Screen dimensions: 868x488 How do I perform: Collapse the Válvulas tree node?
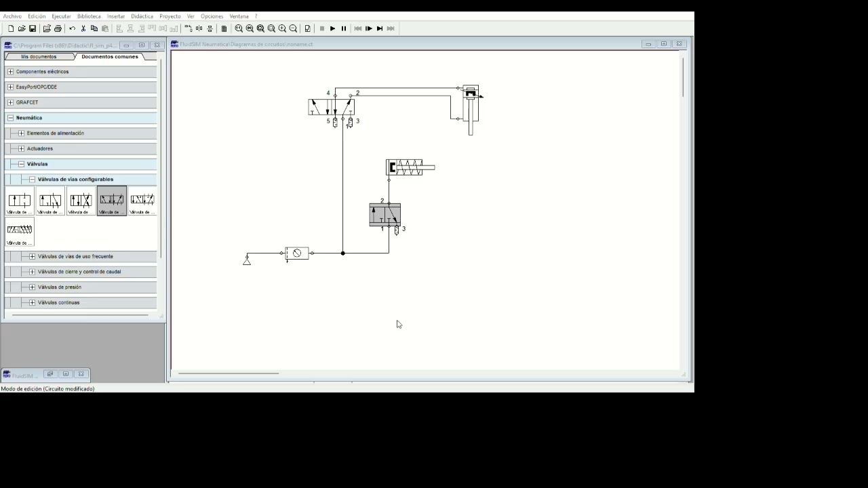pos(21,164)
